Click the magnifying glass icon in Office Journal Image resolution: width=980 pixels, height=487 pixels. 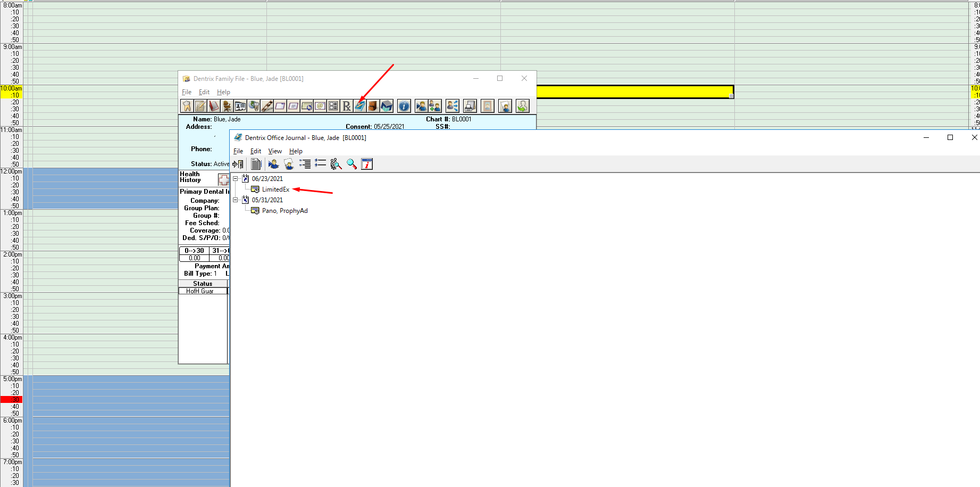351,164
